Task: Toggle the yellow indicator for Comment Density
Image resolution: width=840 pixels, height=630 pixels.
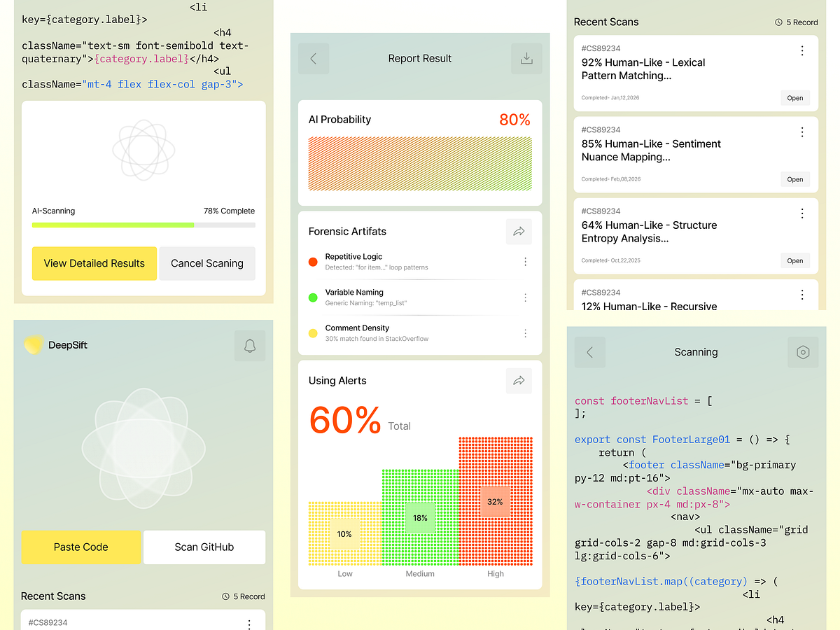Action: coord(313,333)
